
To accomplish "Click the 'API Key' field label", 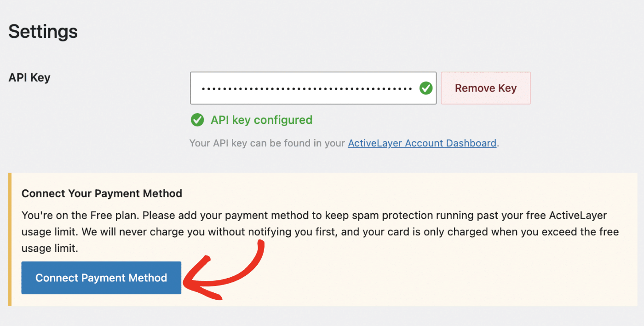I will pos(29,77).
